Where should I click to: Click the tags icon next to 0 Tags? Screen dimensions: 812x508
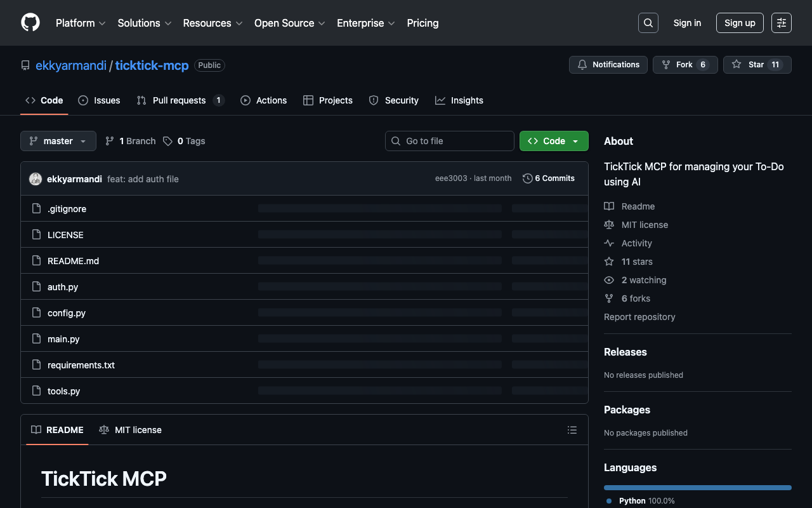[x=167, y=141]
